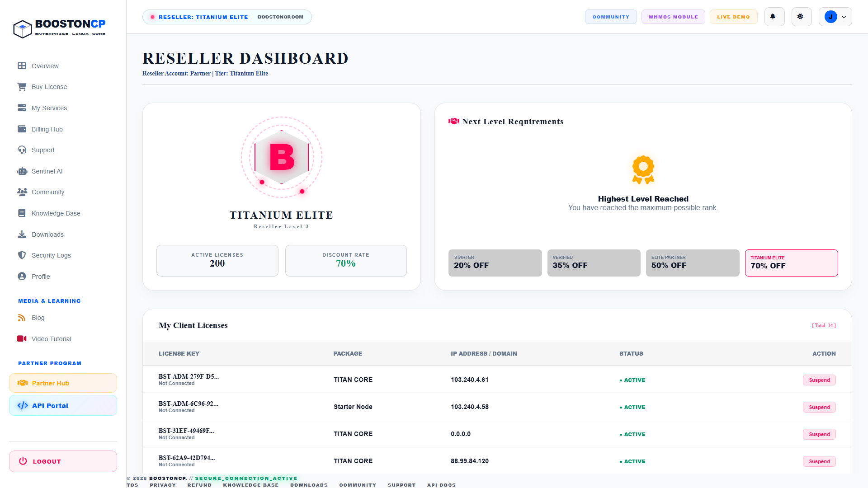Click the Buy License cart icon

(22, 87)
